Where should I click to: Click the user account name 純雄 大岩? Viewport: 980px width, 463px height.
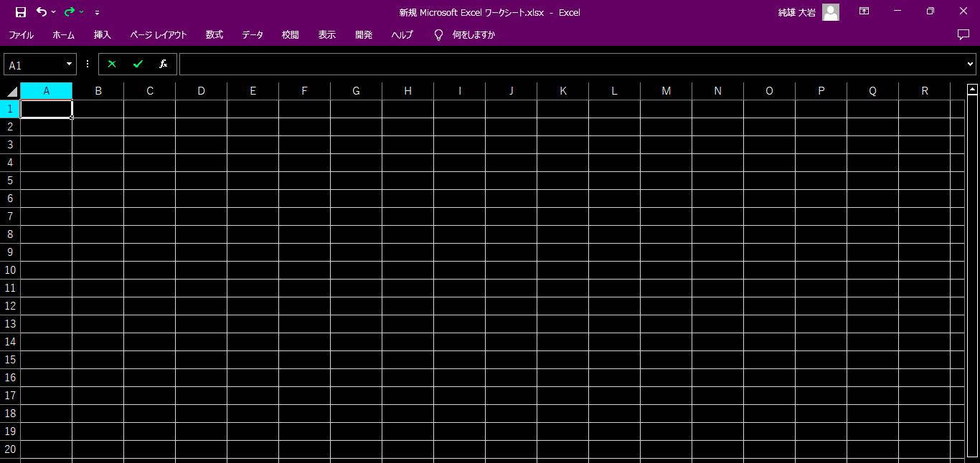[x=796, y=11]
